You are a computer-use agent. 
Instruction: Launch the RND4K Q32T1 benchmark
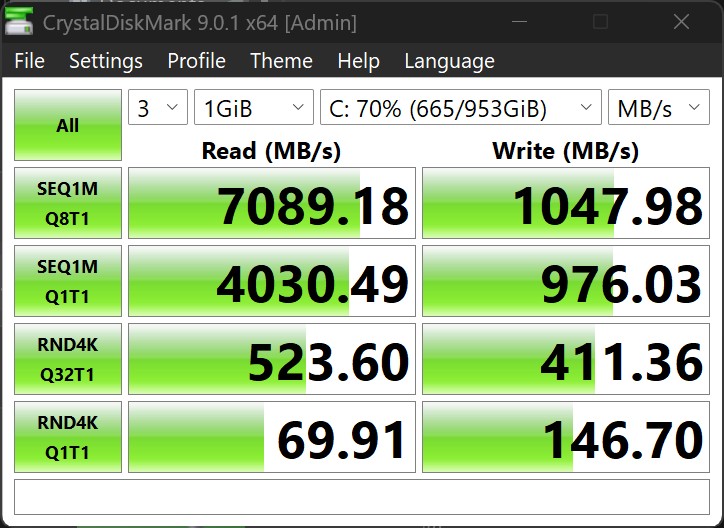click(68, 359)
